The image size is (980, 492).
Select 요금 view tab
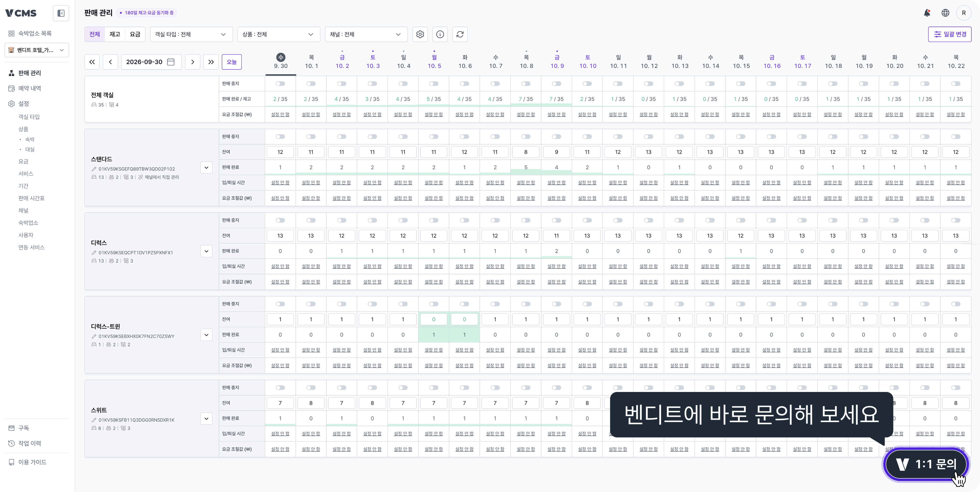pyautogui.click(x=135, y=34)
